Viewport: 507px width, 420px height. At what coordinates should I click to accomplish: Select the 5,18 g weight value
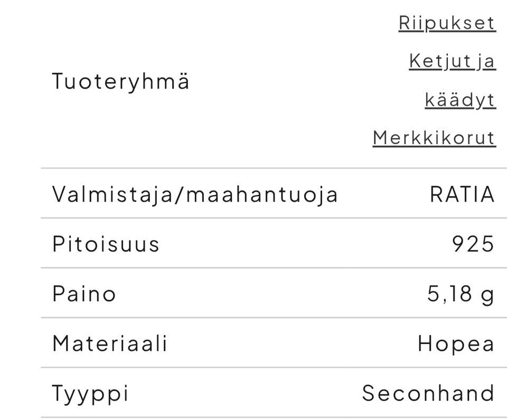(x=461, y=294)
